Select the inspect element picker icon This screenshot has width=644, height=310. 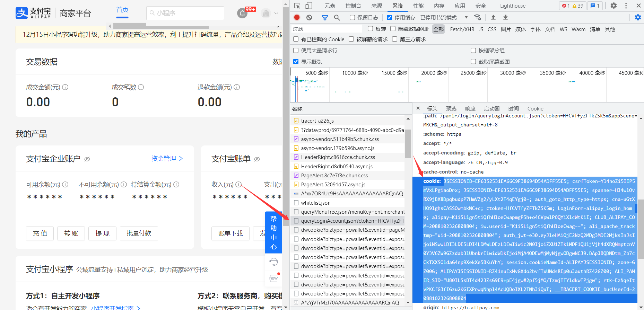click(x=297, y=6)
